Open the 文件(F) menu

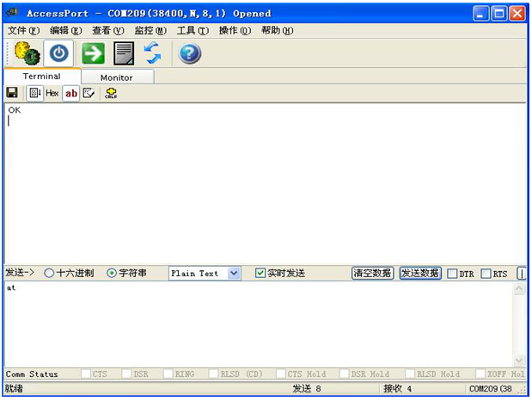23,31
